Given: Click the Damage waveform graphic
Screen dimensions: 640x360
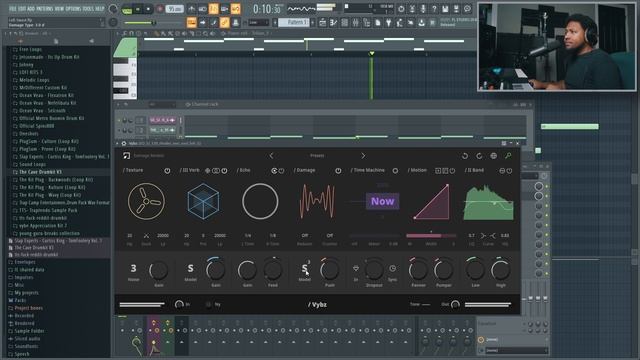Looking at the screenshot, I should [x=317, y=201].
